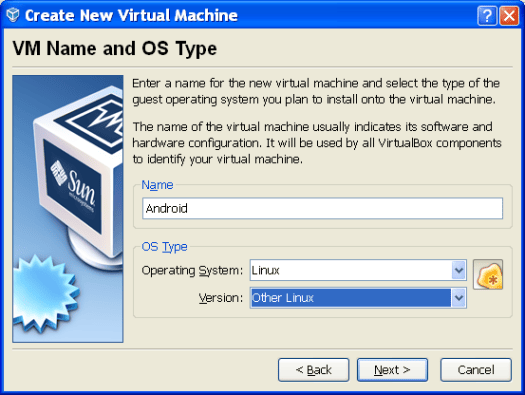525x395 pixels.
Task: Click into the Name field containing Android
Action: click(x=322, y=208)
